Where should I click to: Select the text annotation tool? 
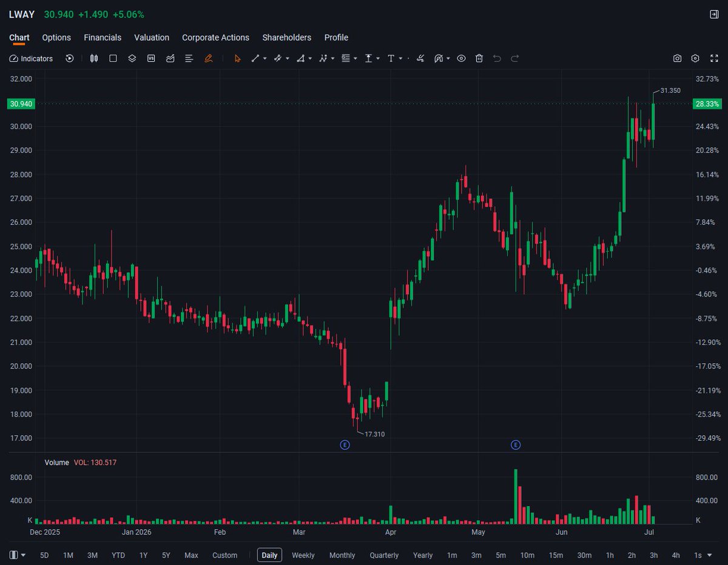391,58
